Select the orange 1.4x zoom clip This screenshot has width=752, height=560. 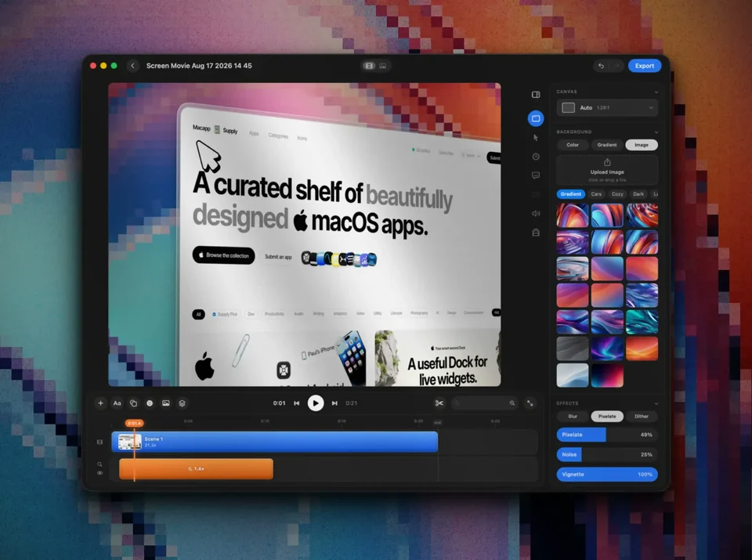click(x=196, y=469)
